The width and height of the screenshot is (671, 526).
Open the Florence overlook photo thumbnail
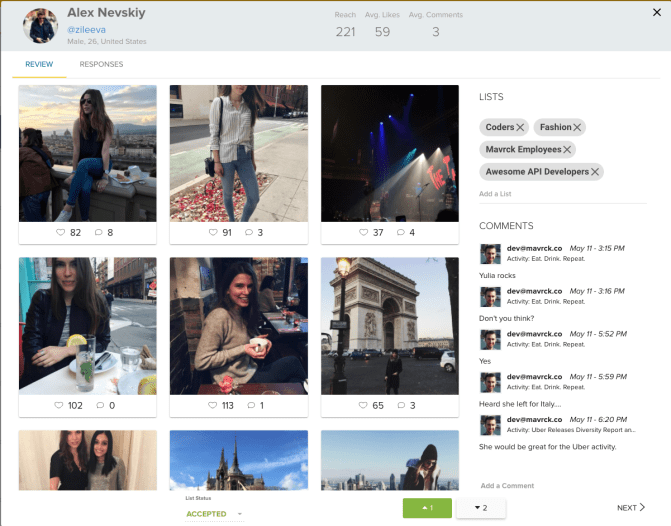(x=87, y=153)
